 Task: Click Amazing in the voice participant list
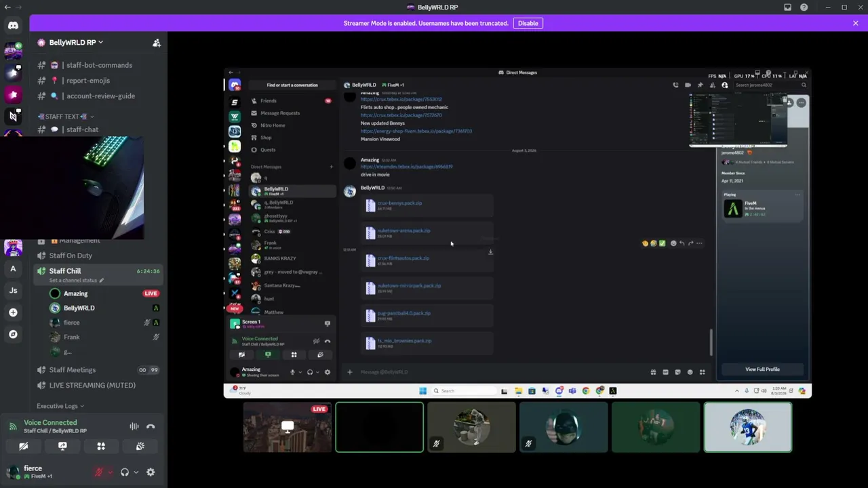[x=75, y=293]
